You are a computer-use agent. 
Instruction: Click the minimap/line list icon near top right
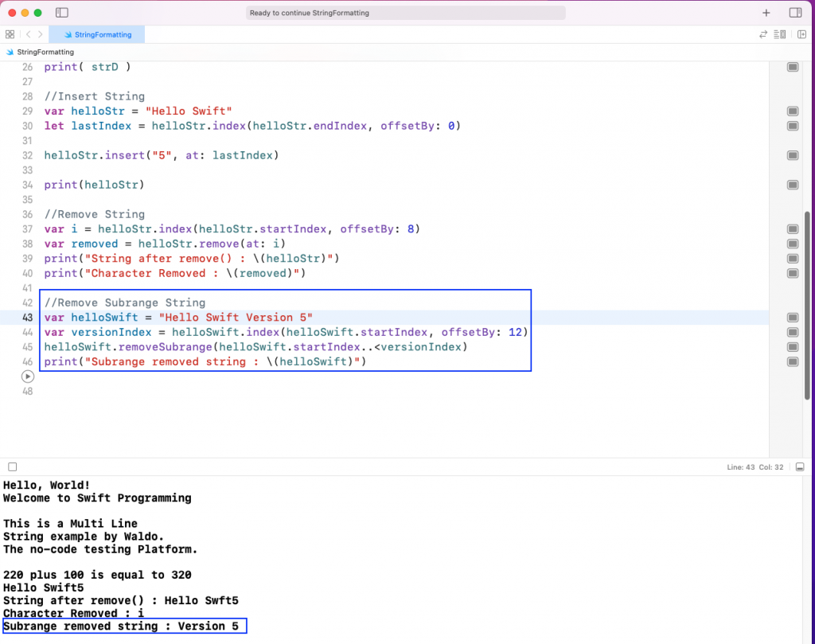780,34
